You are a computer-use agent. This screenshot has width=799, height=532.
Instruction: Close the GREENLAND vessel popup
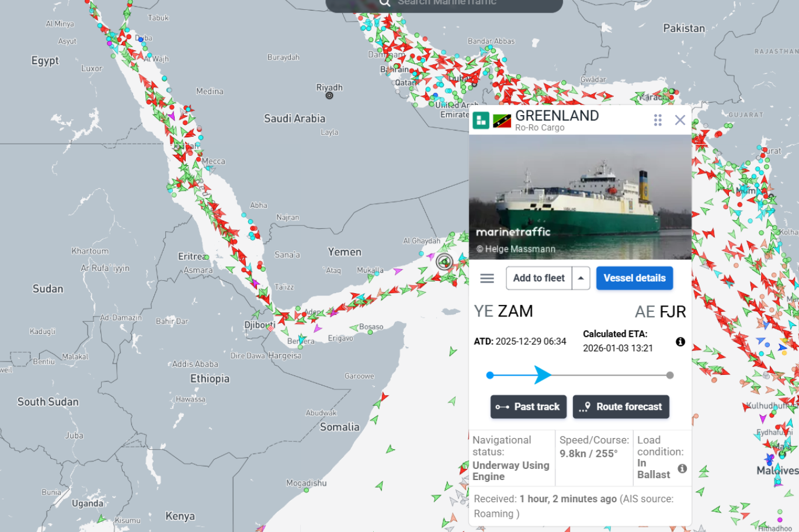click(x=680, y=120)
